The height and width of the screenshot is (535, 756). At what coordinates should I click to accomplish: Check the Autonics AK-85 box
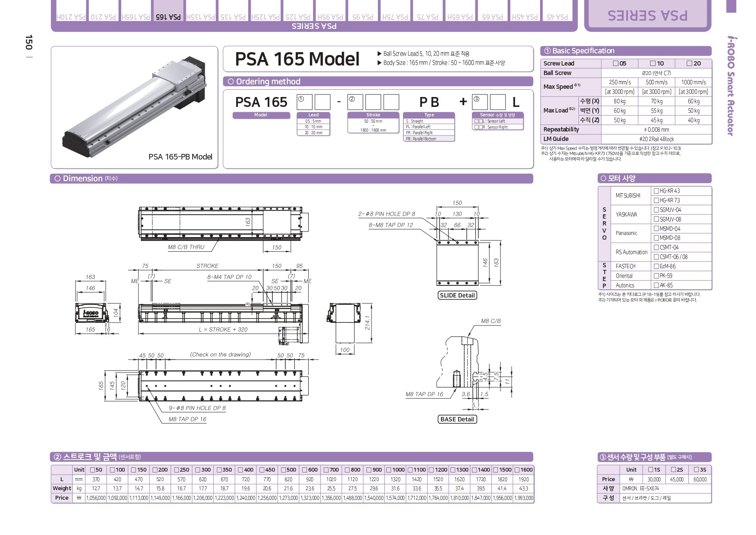pos(656,285)
